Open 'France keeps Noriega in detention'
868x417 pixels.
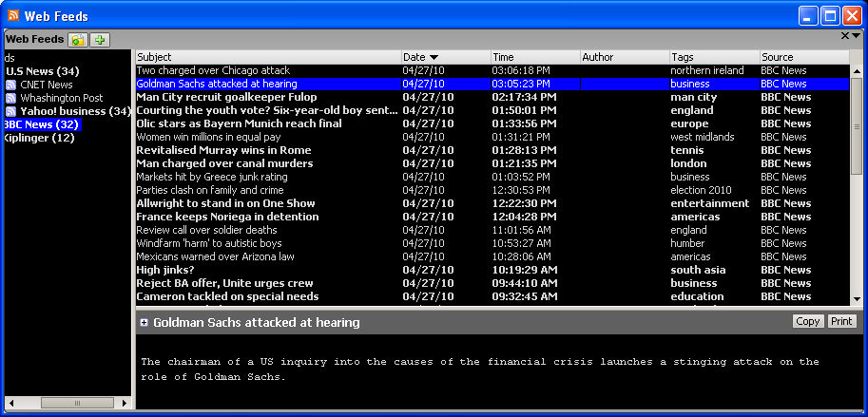point(227,217)
